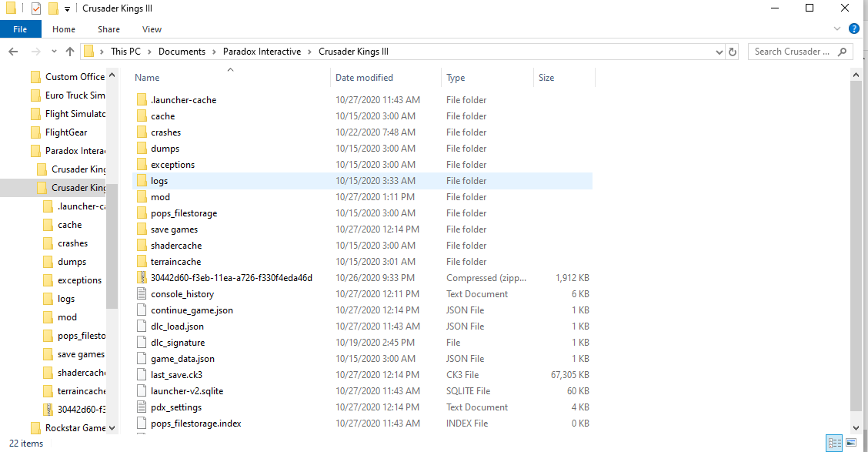Click the Properties quick access icon
The height and width of the screenshot is (452, 868).
[x=35, y=8]
